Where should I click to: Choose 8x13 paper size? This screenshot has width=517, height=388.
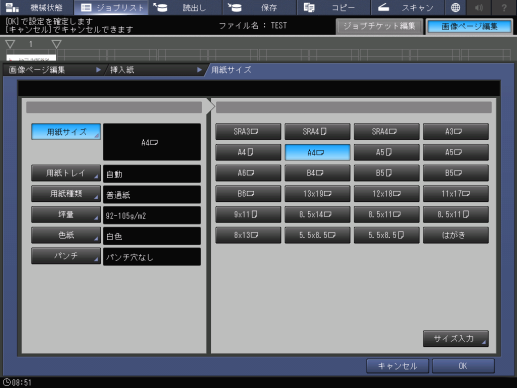(248, 235)
